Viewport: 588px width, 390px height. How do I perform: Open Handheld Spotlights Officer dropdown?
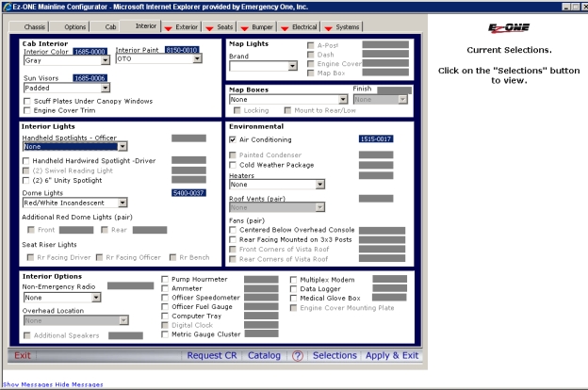[x=122, y=146]
